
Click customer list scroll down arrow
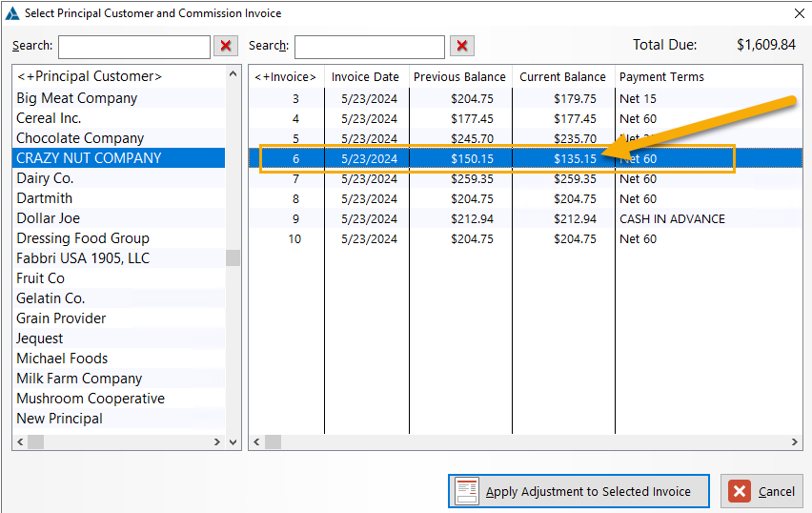[x=233, y=442]
